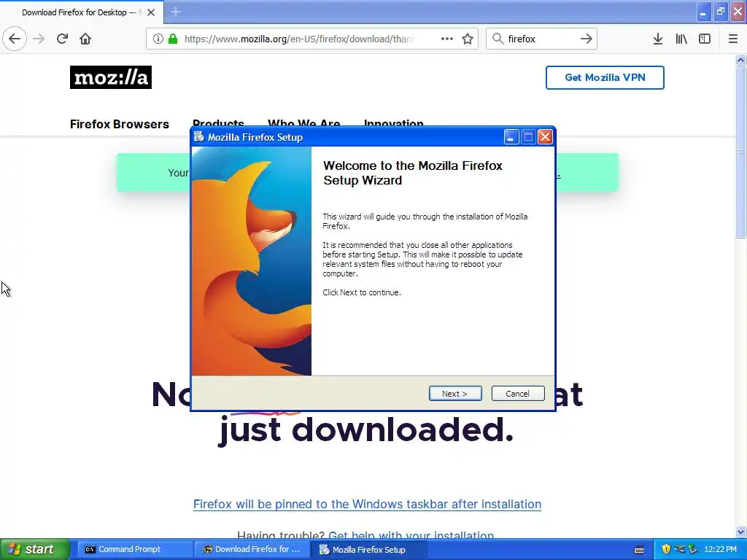Open the Library bookshelf icon
This screenshot has height=560, width=747.
(x=681, y=39)
